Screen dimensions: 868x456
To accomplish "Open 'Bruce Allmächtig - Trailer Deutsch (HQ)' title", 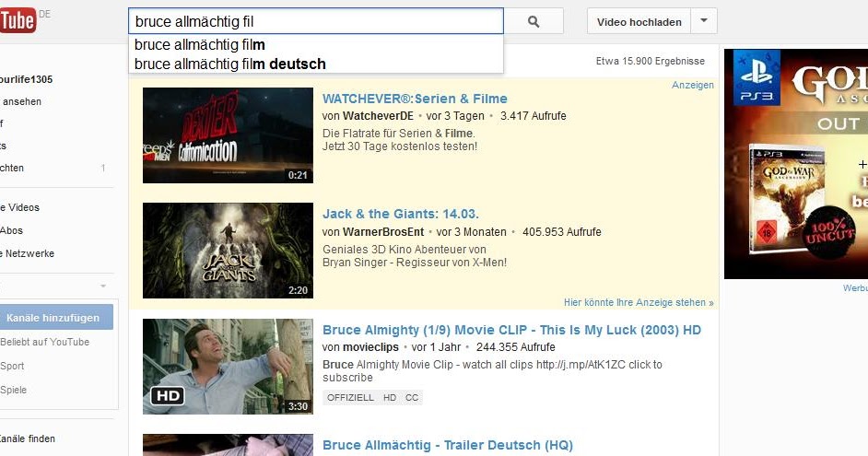I will coord(447,445).
